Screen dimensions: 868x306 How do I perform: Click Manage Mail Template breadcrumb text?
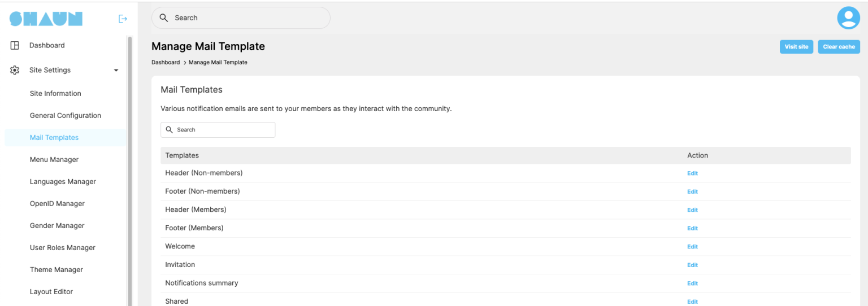point(218,63)
